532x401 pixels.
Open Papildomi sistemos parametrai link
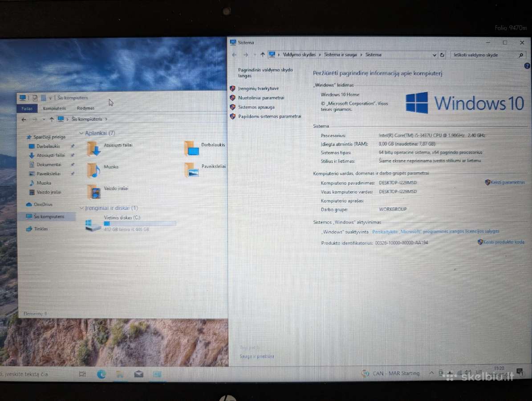[269, 116]
